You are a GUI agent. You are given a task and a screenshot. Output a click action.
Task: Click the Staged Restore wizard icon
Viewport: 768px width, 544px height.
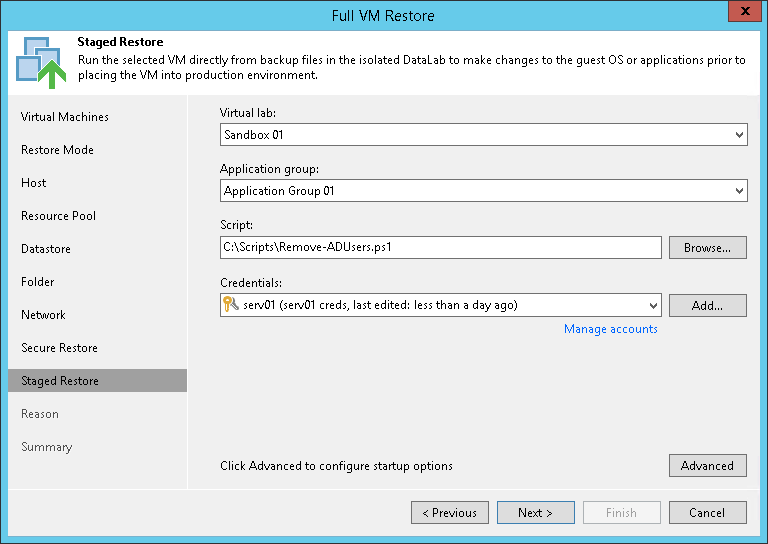click(38, 61)
